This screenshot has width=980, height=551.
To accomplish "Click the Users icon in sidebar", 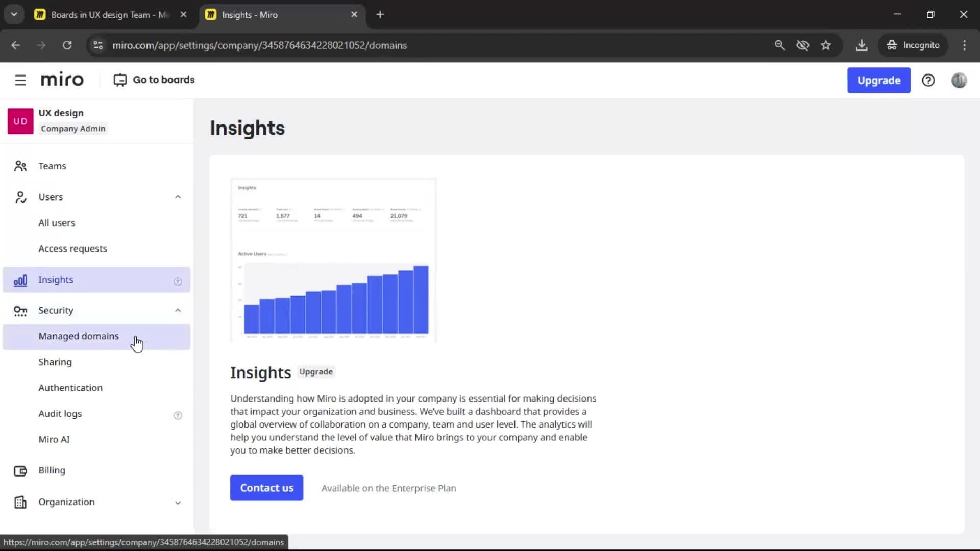I will point(20,197).
